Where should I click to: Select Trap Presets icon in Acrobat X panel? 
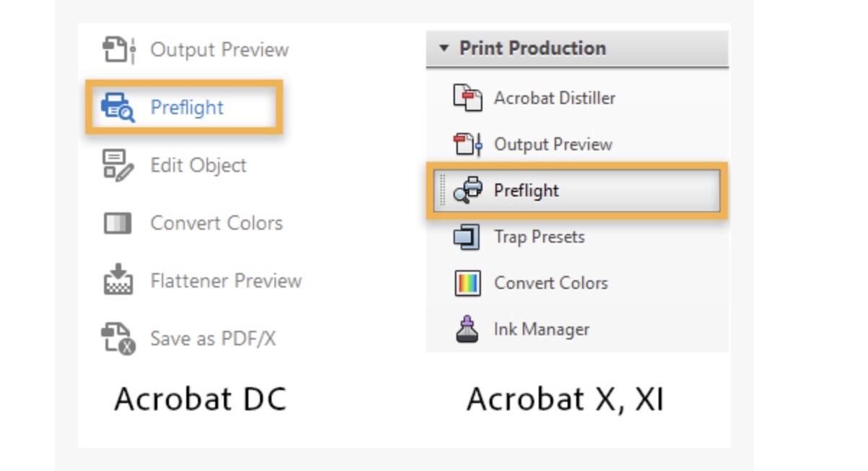[x=470, y=236]
